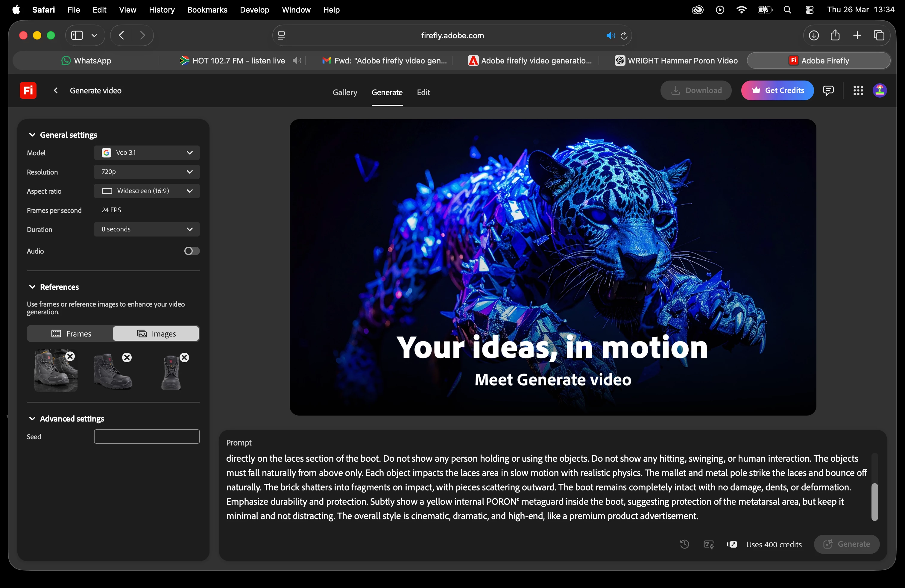Remove the first boot reference image
905x588 pixels.
click(x=70, y=356)
